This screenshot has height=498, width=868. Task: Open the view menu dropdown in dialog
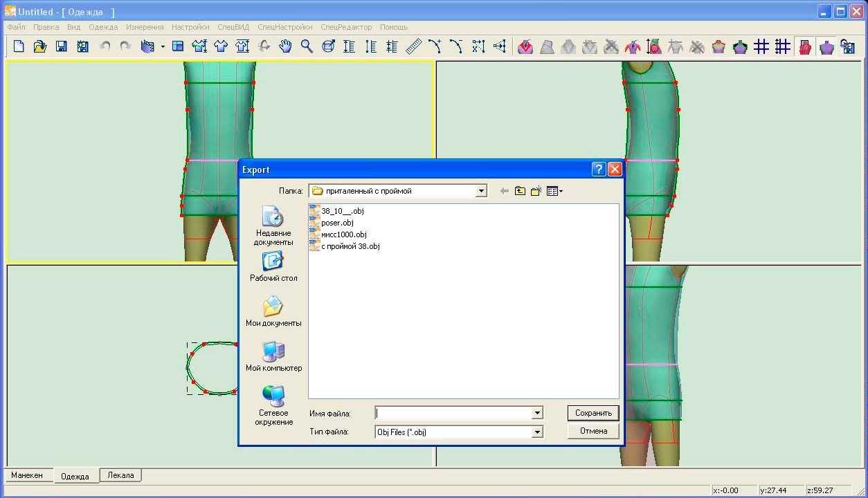coord(554,191)
